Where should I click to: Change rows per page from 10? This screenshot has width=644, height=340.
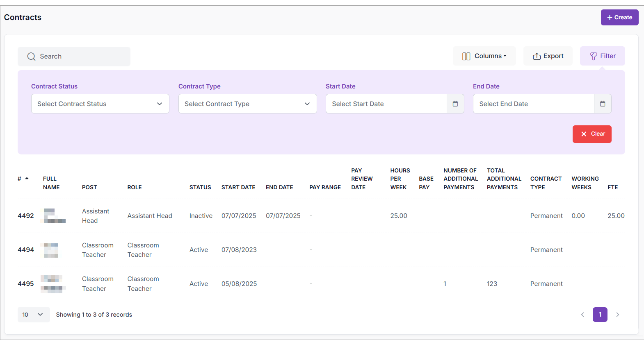pyautogui.click(x=33, y=315)
